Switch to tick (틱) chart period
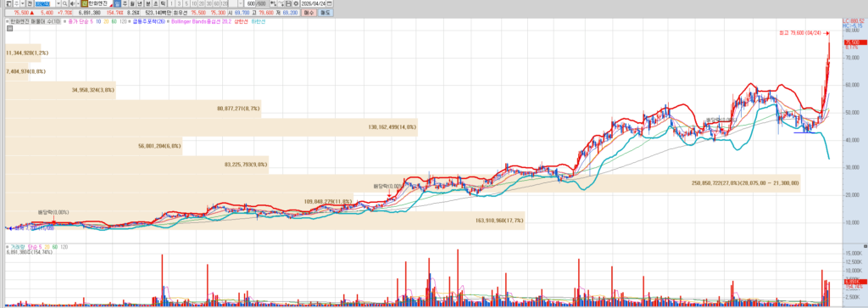The height and width of the screenshot is (308, 868). point(163,3)
